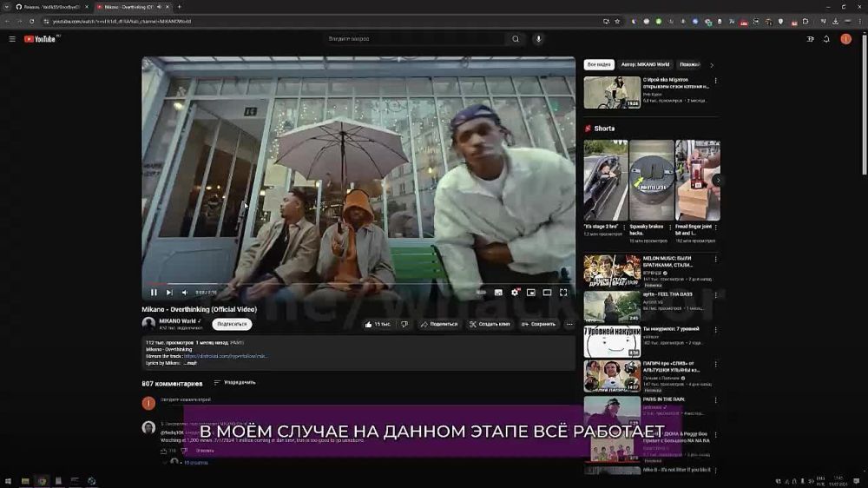Viewport: 868px width, 488px height.
Task: Reload the page in browser
Action: pos(31,21)
